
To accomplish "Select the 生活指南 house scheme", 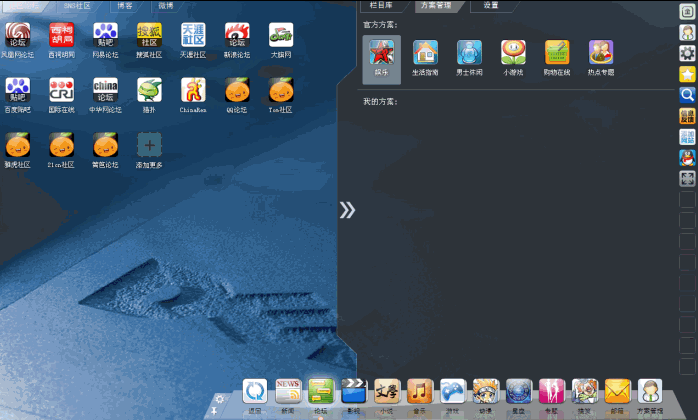I will click(x=425, y=52).
